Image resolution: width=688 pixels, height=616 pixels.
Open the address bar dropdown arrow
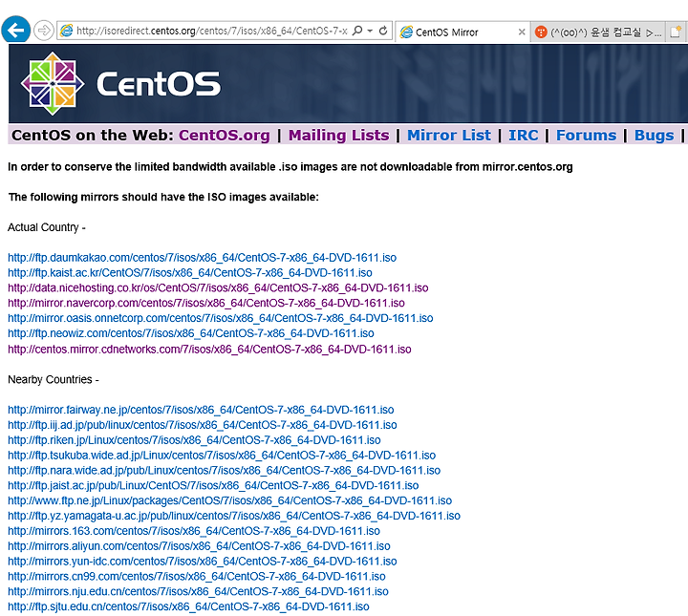point(370,31)
